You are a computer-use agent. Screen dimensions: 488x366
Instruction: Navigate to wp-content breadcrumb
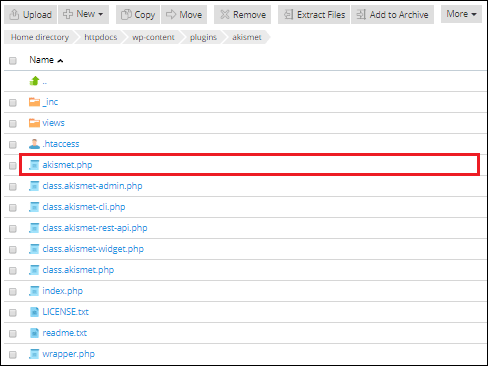[x=153, y=37]
